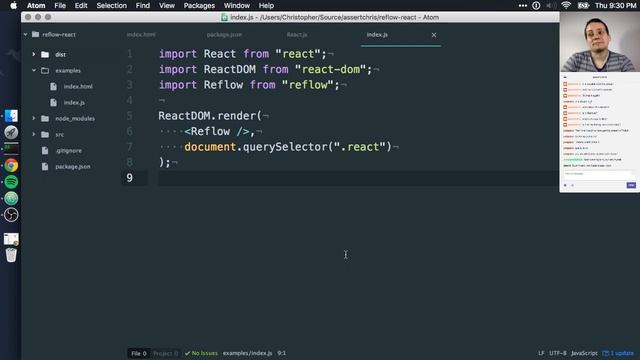This screenshot has height=360, width=640.
Task: Click the No Issues status indicator
Action: click(x=201, y=353)
